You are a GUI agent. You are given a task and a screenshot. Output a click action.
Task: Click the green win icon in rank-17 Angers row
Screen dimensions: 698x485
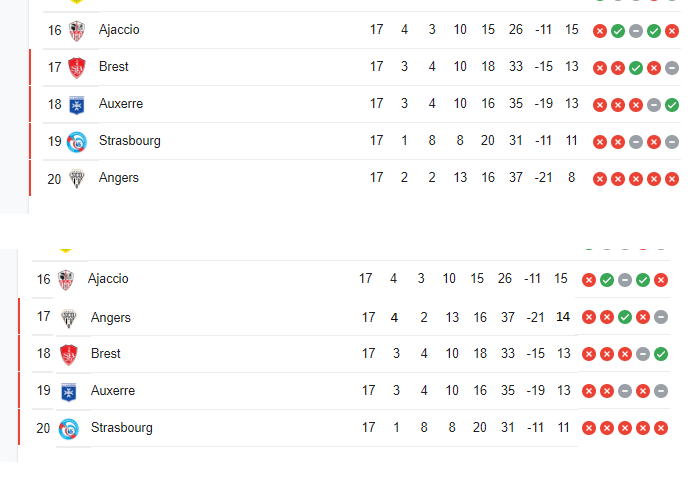625,318
